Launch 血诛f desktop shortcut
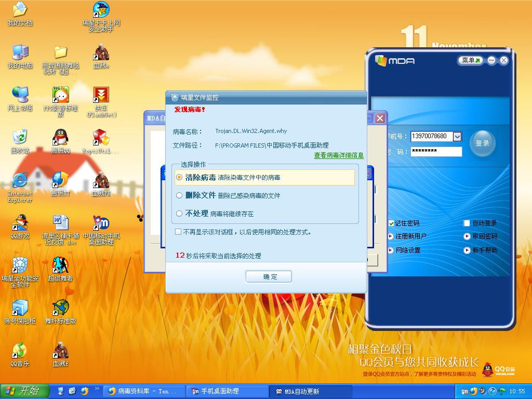 click(60, 354)
